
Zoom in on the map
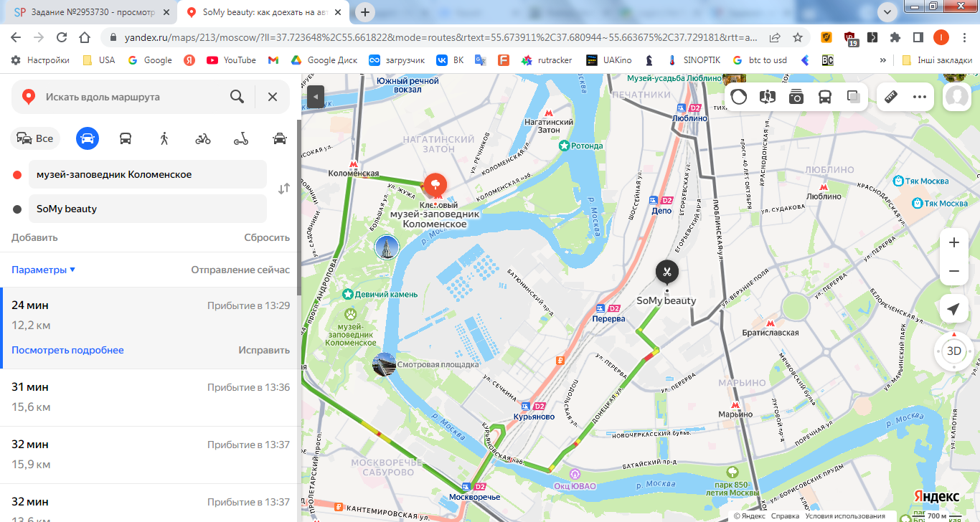953,242
